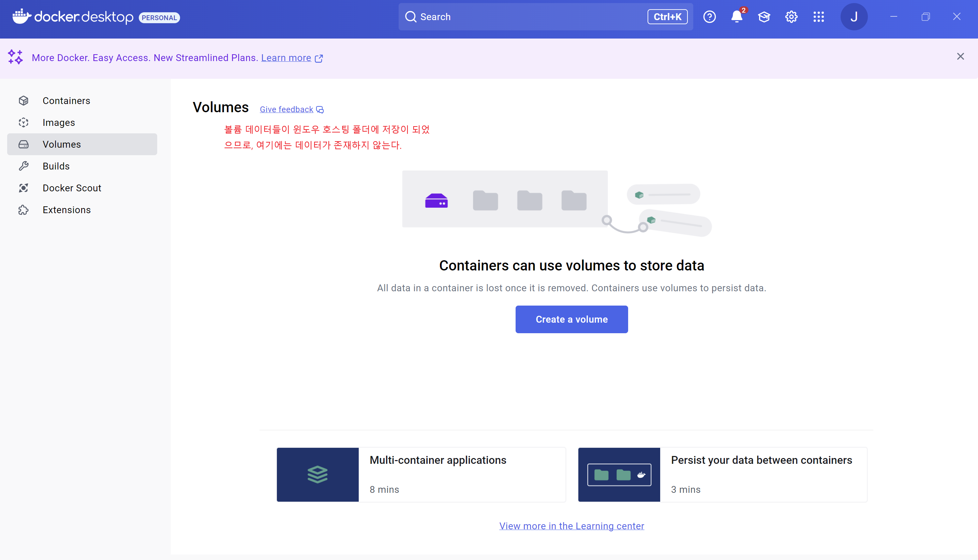This screenshot has width=978, height=560.
Task: Click Learn more in the banner
Action: [286, 58]
